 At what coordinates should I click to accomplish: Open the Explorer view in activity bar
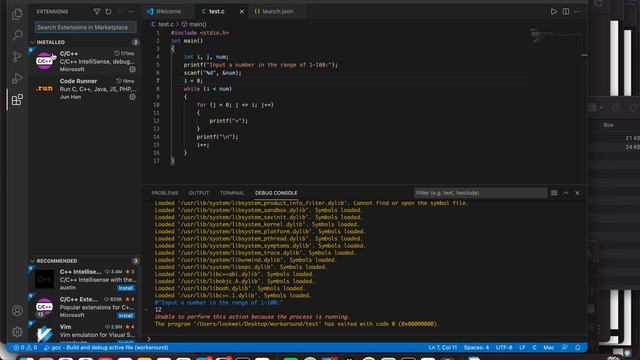[17, 14]
